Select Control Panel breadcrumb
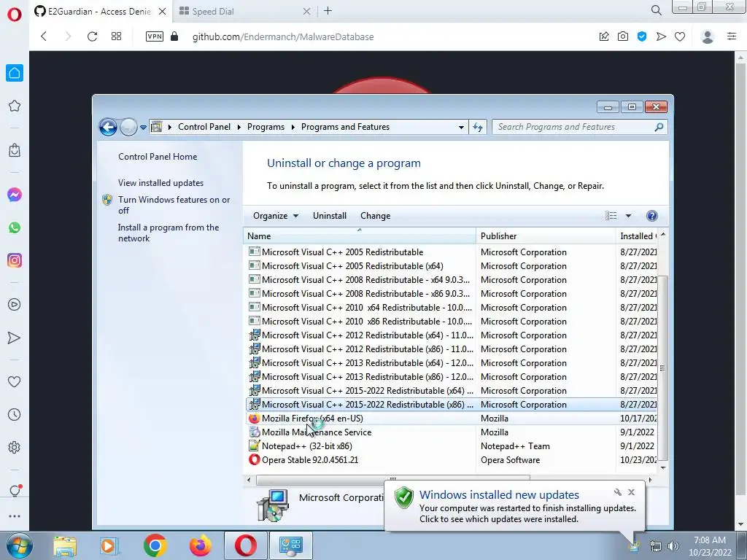The image size is (747, 560). pyautogui.click(x=204, y=127)
